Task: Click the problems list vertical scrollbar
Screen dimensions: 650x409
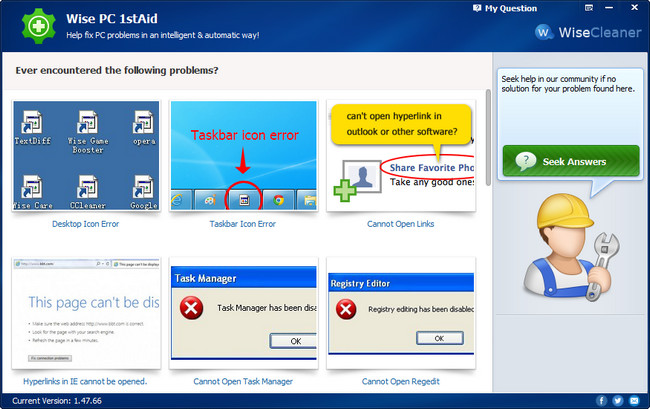Action: click(488, 138)
